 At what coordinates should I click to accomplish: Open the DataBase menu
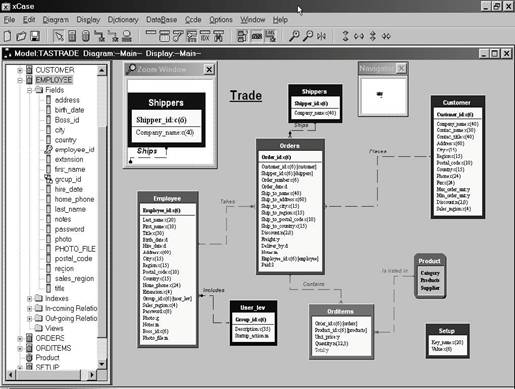161,20
